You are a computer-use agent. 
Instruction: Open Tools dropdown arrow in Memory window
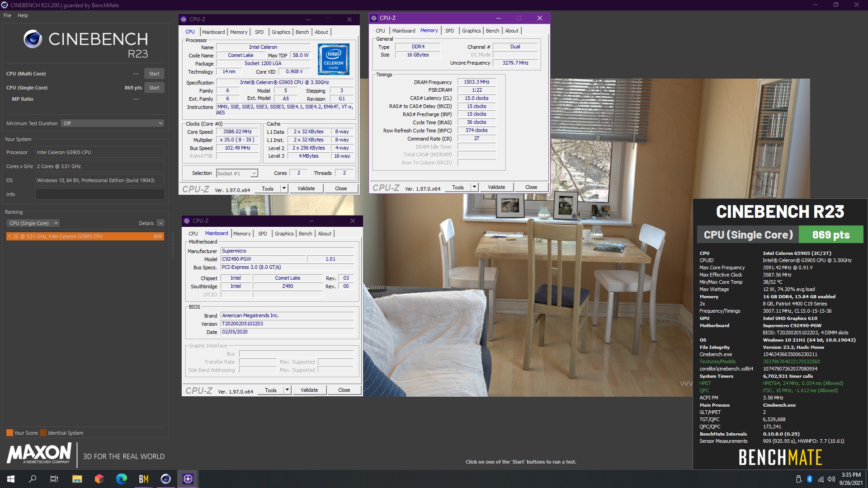[x=474, y=187]
